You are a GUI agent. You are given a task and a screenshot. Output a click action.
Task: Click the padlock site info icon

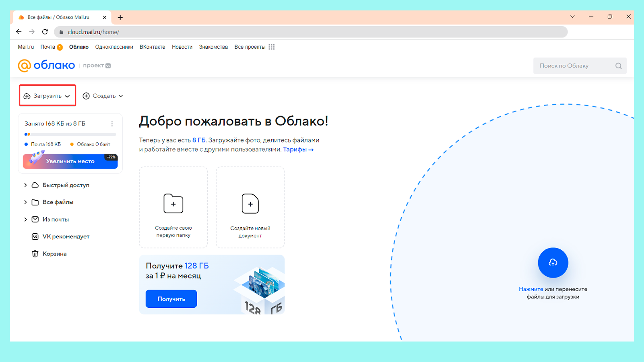click(x=61, y=32)
